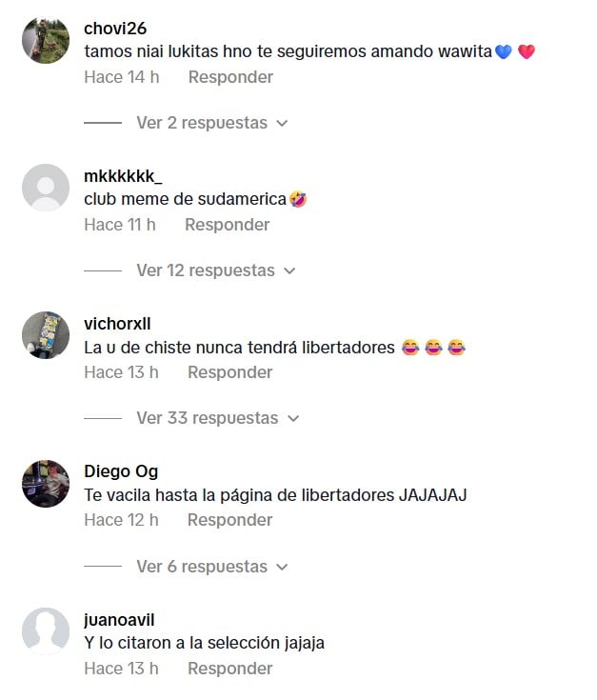Open the chovi26 username link
Viewport: 597px width, 700px height.
115,29
